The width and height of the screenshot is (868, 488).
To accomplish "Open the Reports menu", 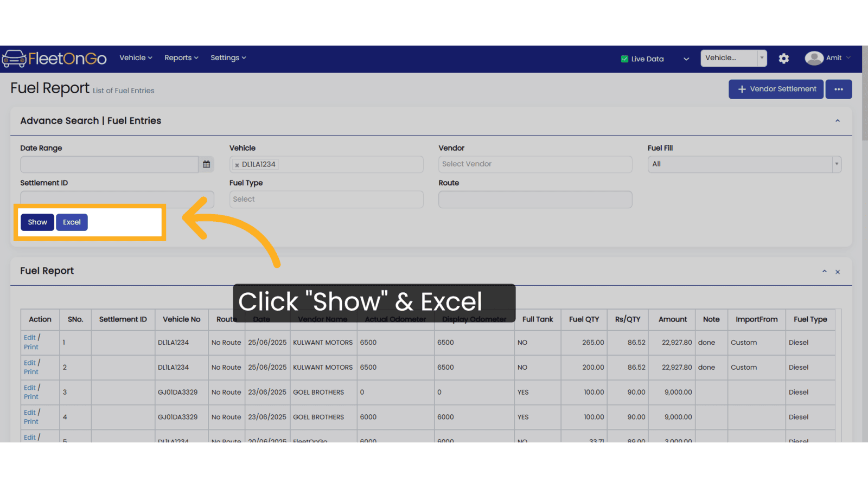I will click(181, 58).
